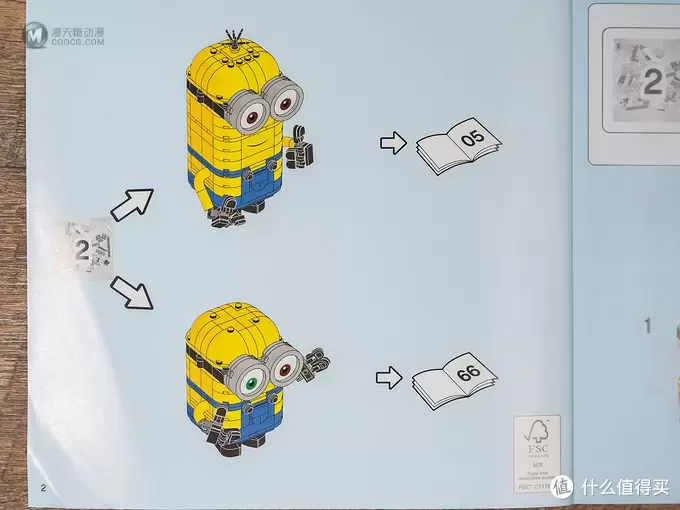Click the arrow pointing to booklet 05
Viewport: 680px width, 510px height.
pos(393,143)
